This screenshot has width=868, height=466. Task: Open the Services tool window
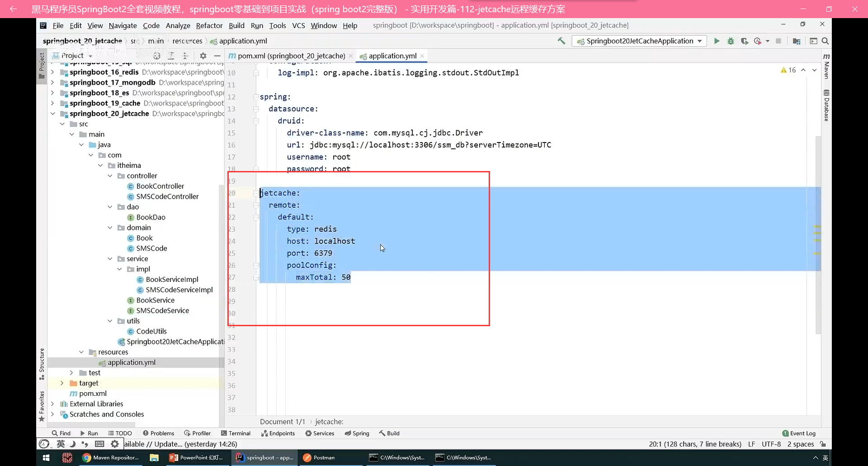pos(320,433)
